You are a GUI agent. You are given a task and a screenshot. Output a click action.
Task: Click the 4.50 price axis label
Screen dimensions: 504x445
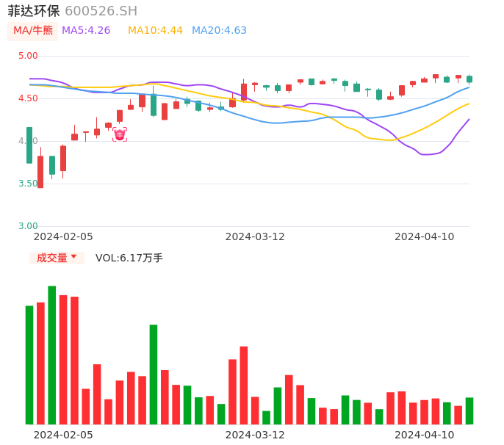tap(28, 98)
